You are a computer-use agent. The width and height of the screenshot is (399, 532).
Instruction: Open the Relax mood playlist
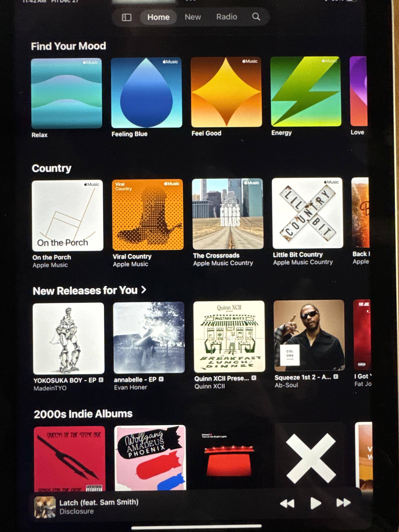point(67,94)
